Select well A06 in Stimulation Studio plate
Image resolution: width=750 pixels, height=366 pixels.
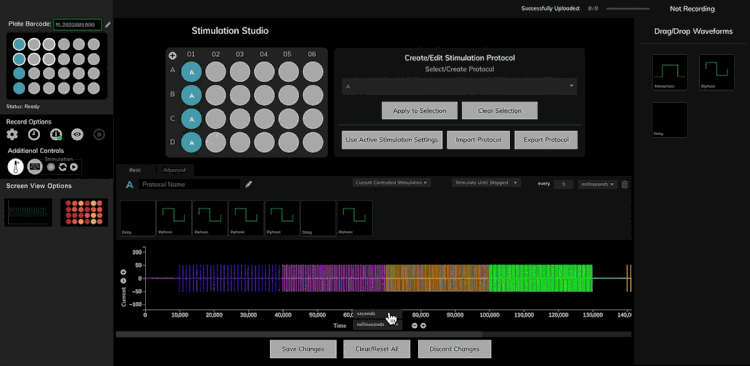coord(313,72)
